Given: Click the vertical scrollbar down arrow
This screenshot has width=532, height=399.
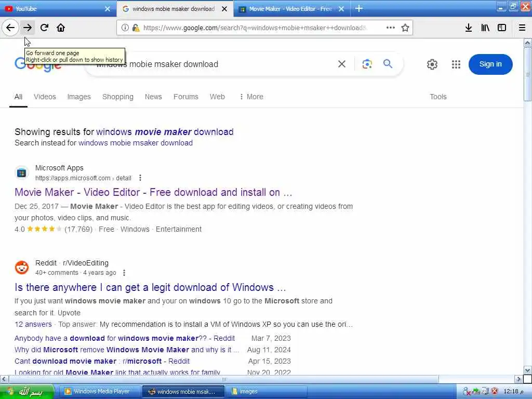Looking at the screenshot, I should click(x=528, y=370).
